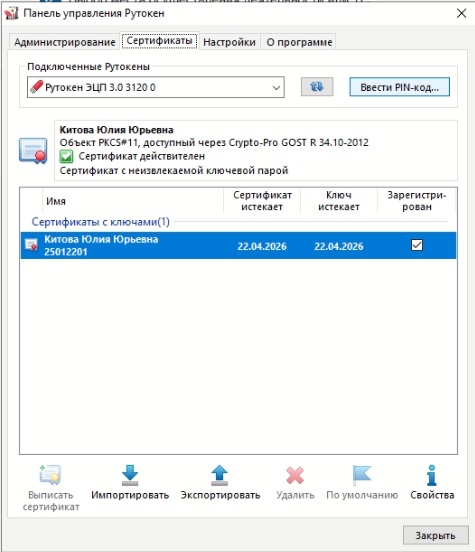This screenshot has width=475, height=552.
Task: Click the certificate expiry date 22.04.2026
Action: click(262, 246)
